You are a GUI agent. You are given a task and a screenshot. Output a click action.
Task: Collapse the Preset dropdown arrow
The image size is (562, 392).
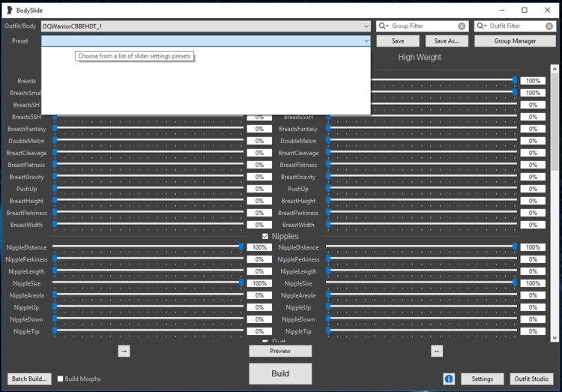pos(366,41)
